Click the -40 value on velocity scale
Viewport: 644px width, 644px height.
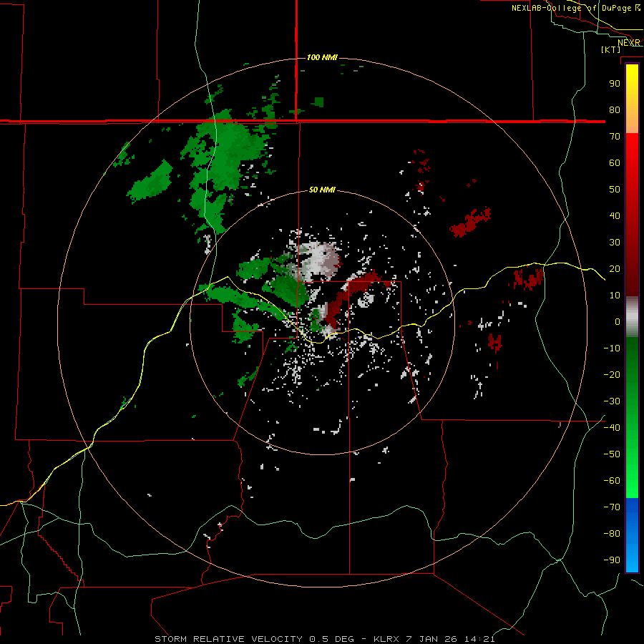pyautogui.click(x=612, y=428)
